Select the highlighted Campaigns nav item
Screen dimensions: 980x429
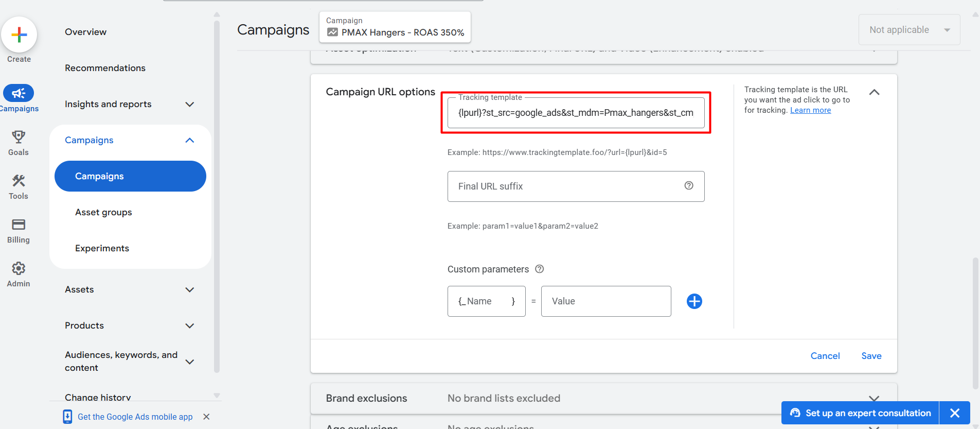pos(130,176)
